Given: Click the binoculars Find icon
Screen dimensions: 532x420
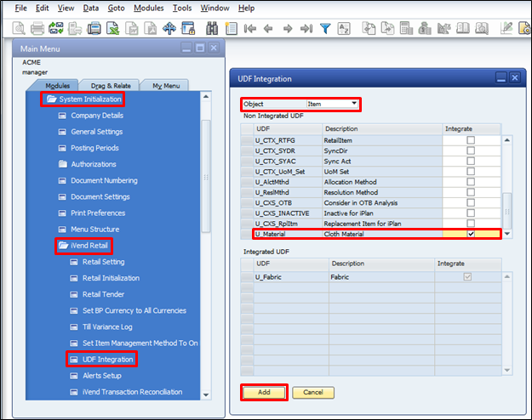Looking at the screenshot, I should pos(212,28).
